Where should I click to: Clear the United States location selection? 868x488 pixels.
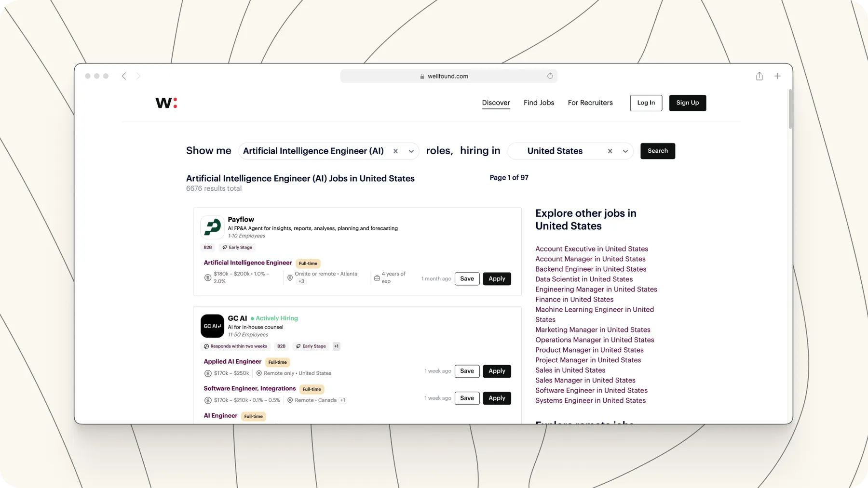[610, 151]
